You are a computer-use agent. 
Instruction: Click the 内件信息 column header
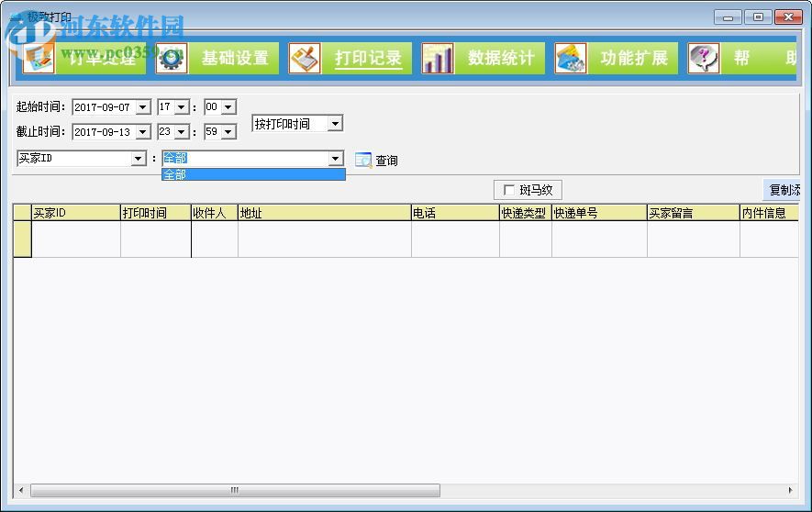coord(769,213)
